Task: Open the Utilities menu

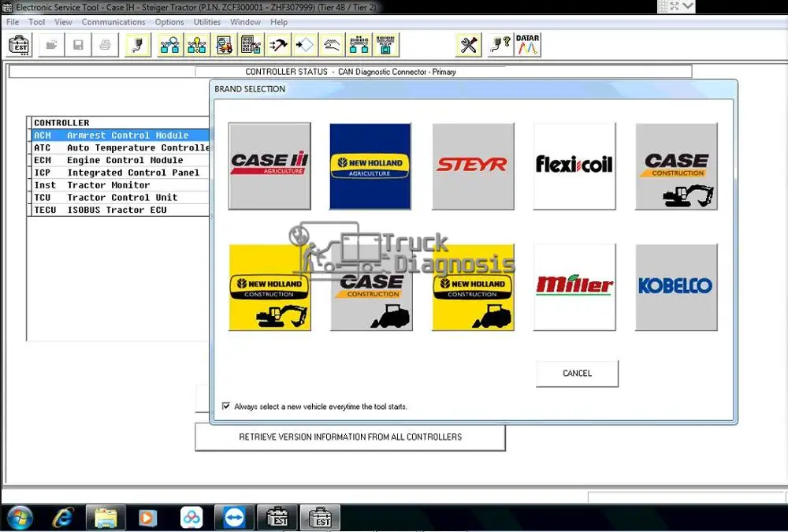Action: pyautogui.click(x=207, y=22)
